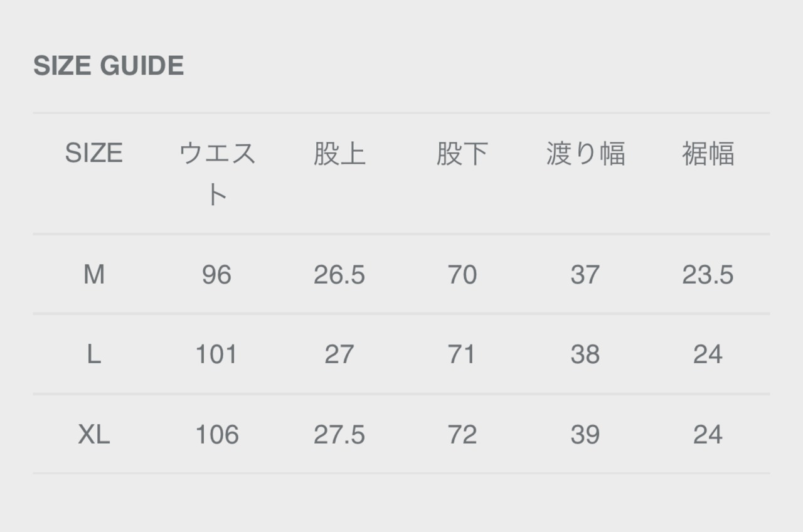Click waist value 101 for size L

point(217,354)
